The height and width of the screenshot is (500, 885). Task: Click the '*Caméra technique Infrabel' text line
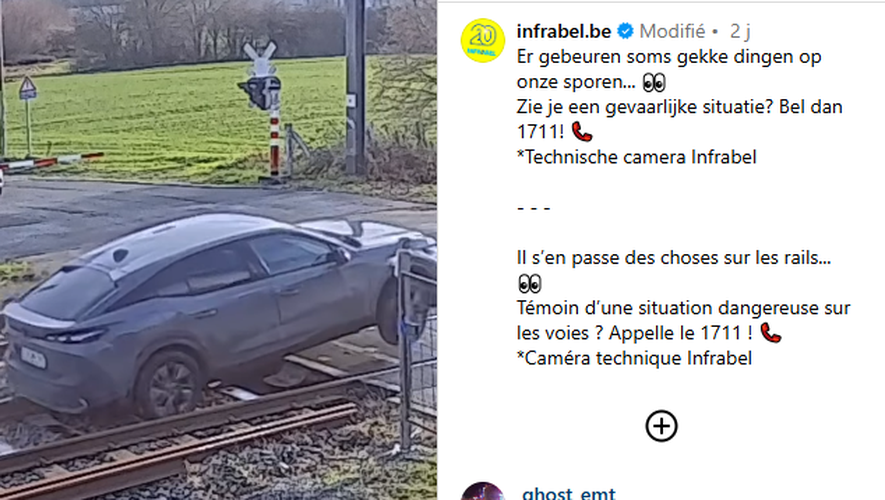634,358
